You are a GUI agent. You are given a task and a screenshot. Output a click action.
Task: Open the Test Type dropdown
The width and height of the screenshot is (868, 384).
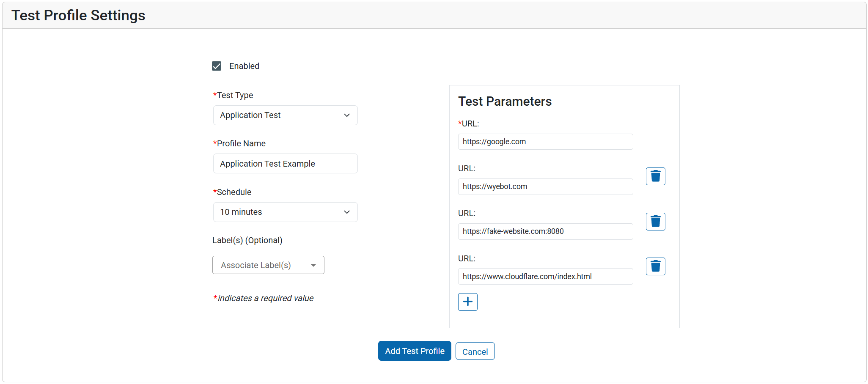click(285, 115)
